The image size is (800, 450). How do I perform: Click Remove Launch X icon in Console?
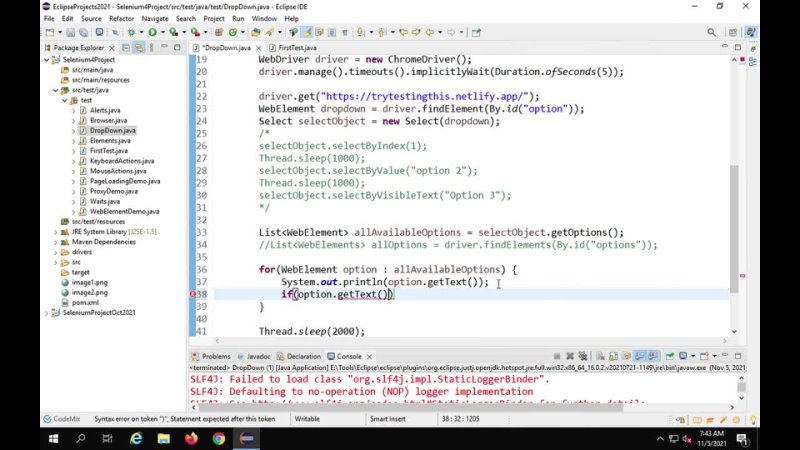click(x=570, y=356)
